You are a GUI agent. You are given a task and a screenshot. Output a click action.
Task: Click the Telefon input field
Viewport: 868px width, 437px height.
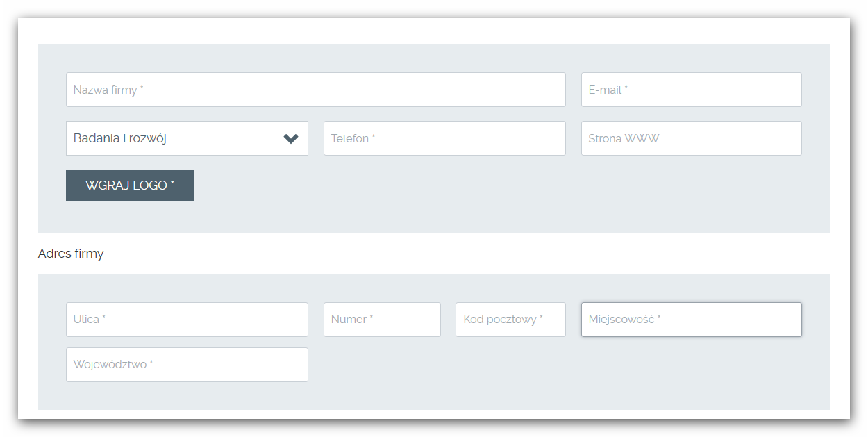click(x=444, y=138)
